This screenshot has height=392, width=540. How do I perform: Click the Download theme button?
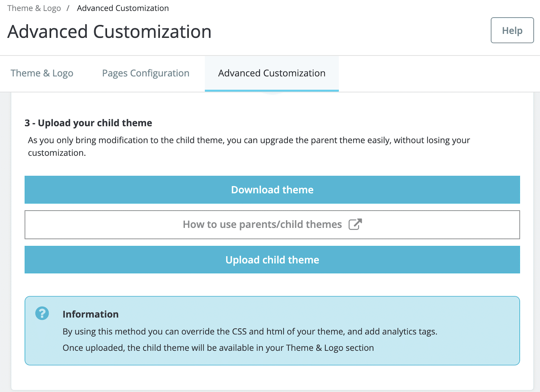[272, 190]
